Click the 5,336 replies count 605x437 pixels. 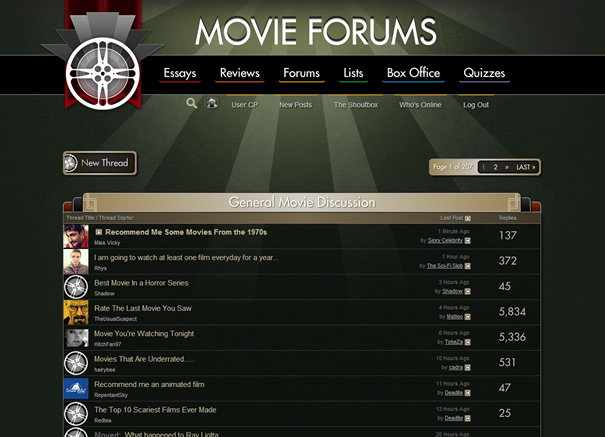512,337
